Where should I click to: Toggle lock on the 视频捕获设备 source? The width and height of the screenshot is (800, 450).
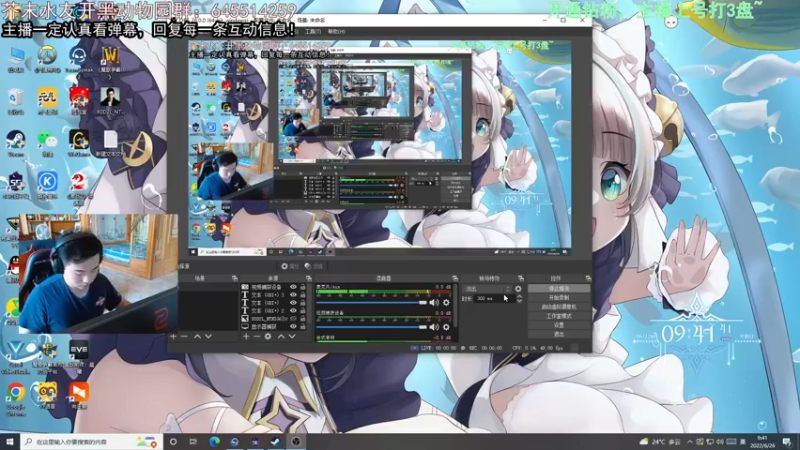click(303, 287)
